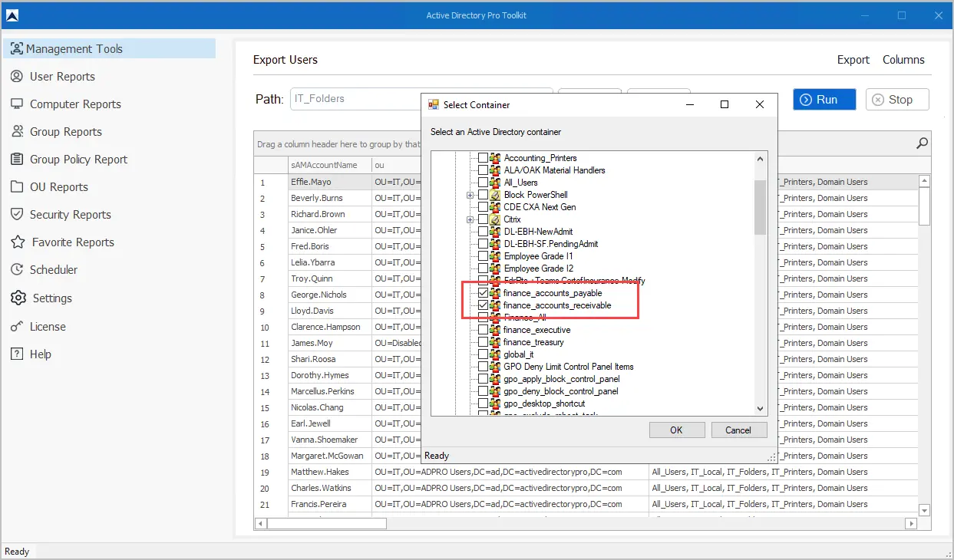This screenshot has height=560, width=954.
Task: Click the user grid's horizontal scroll-right arrow
Action: [x=911, y=523]
